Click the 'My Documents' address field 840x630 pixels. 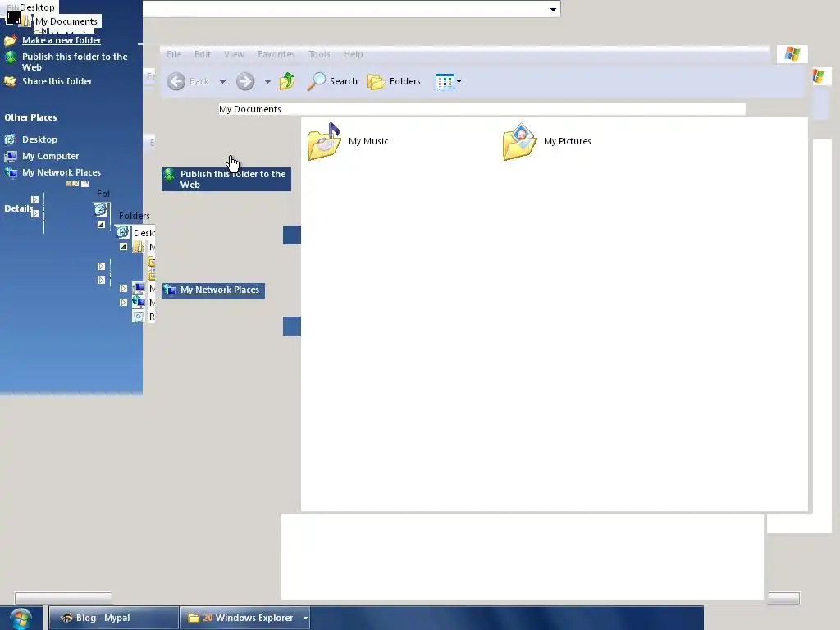click(x=482, y=109)
